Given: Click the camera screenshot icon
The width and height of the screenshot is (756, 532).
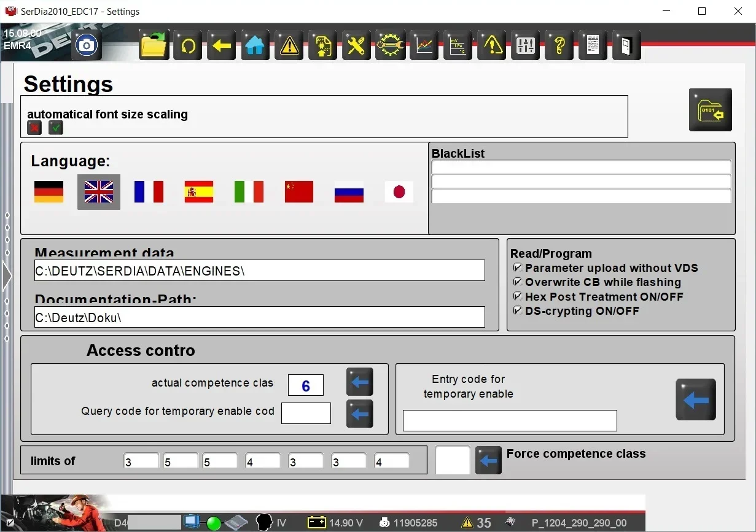Looking at the screenshot, I should pyautogui.click(x=87, y=45).
